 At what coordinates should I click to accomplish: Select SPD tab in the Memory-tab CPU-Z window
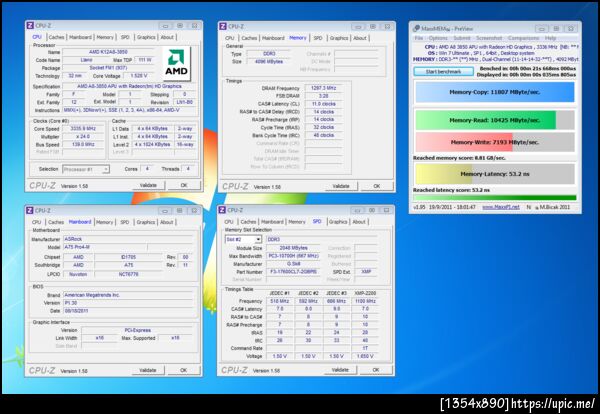[318, 38]
